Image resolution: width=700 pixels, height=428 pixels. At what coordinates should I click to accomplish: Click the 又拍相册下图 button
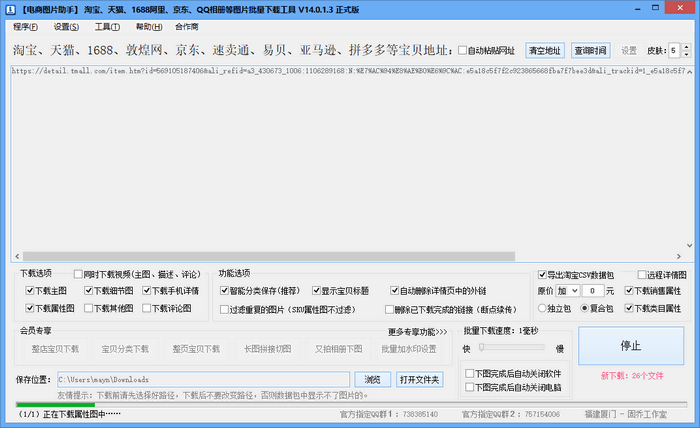(338, 349)
